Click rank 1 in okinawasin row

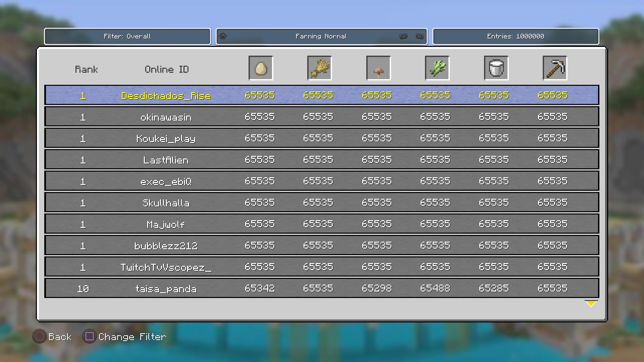[x=83, y=117]
